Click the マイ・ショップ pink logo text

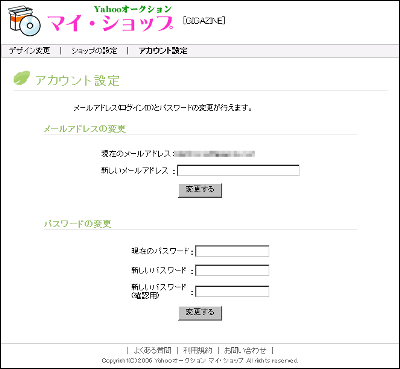click(x=110, y=23)
